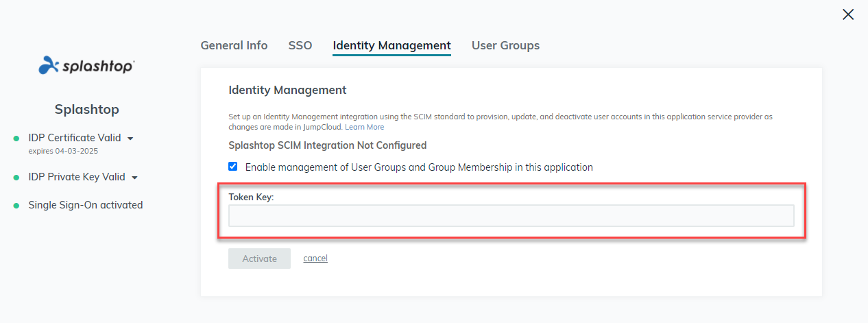Click Single Sign-On activated status text
Viewport: 868px width, 323px height.
point(86,204)
